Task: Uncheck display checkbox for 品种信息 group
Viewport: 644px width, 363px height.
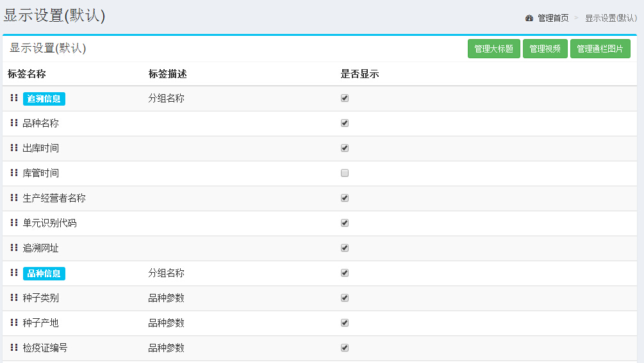Action: (345, 273)
